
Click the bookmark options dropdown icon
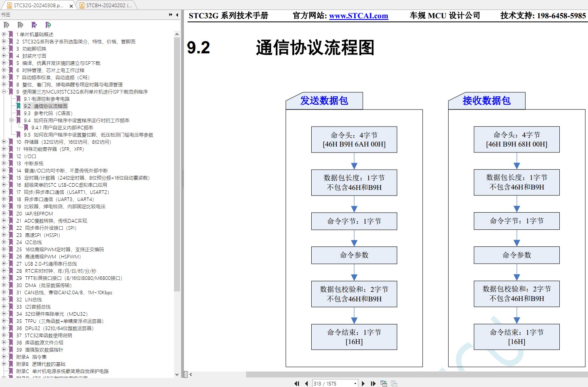pyautogui.click(x=48, y=25)
